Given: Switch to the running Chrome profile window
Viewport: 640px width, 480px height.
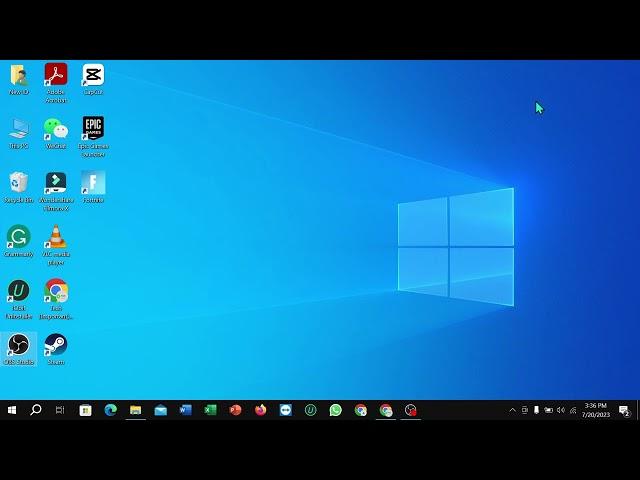Looking at the screenshot, I should click(386, 410).
